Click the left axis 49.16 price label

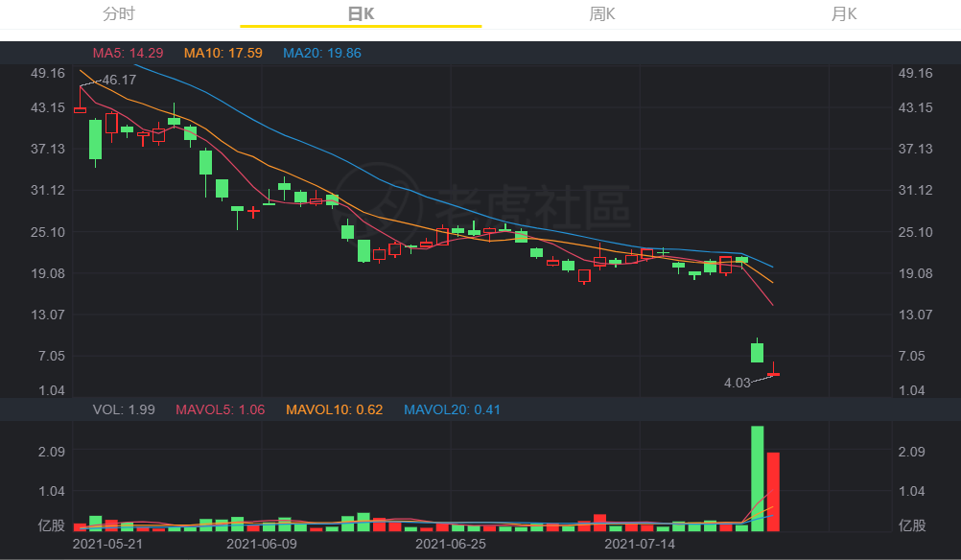pos(48,74)
